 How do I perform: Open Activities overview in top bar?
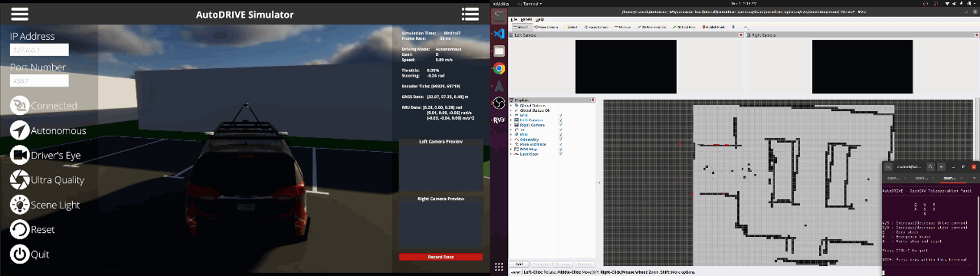pos(500,3)
